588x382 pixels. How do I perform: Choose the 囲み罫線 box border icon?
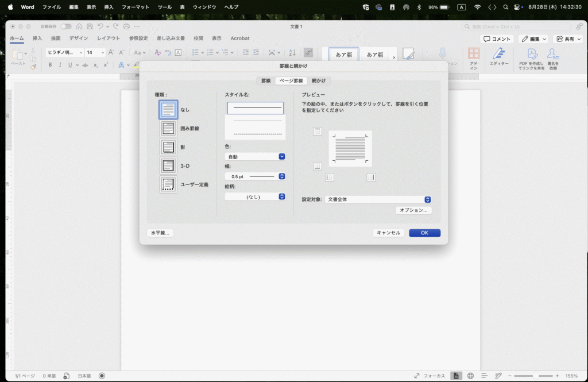point(168,129)
